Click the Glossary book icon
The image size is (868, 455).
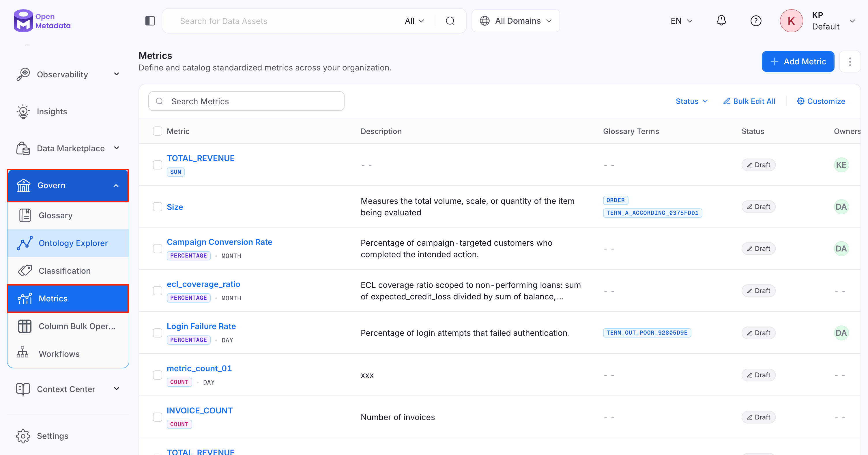point(25,215)
